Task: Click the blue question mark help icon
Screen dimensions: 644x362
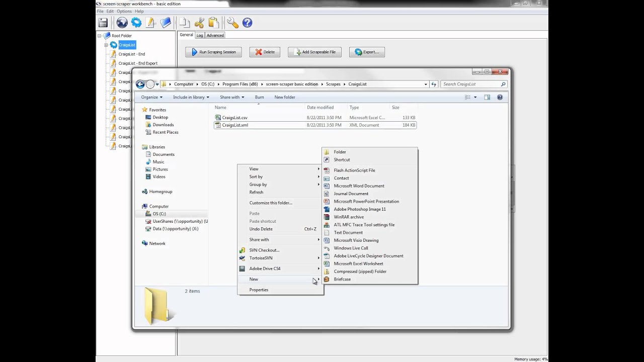Action: [x=247, y=23]
